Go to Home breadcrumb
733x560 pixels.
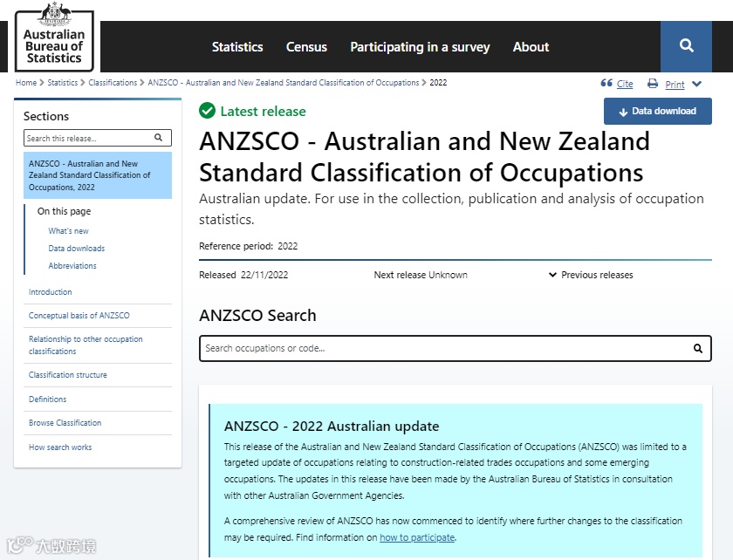tap(26, 83)
